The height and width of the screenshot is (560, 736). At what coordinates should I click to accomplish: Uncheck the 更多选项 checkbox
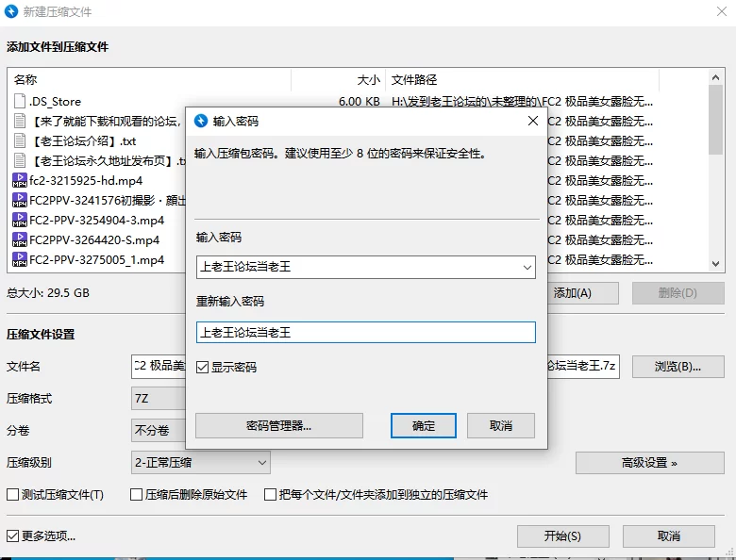pos(12,535)
